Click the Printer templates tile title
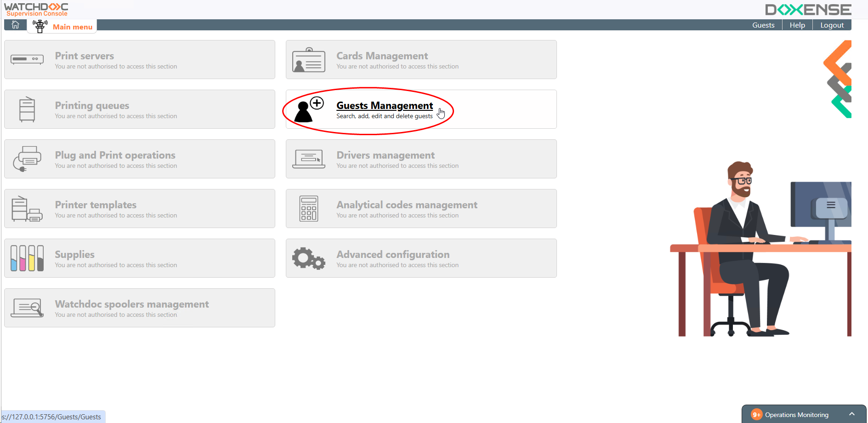The width and height of the screenshot is (868, 423). (96, 205)
